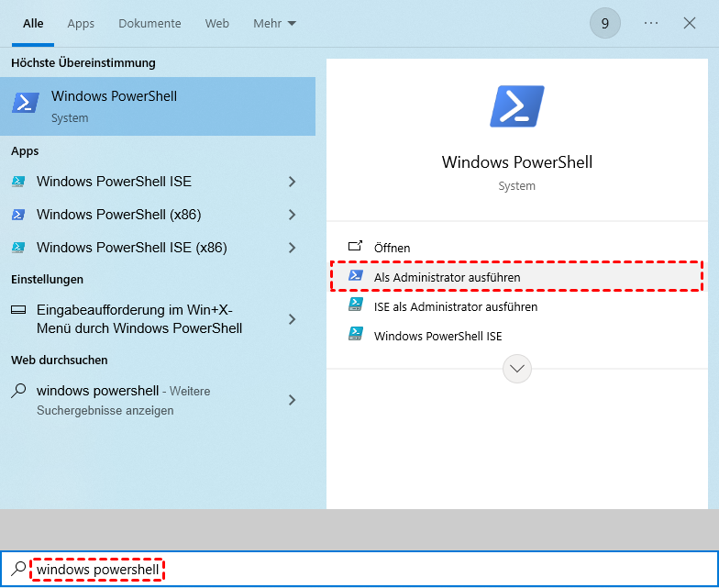
Task: Select the Web filter tab
Action: [x=217, y=23]
